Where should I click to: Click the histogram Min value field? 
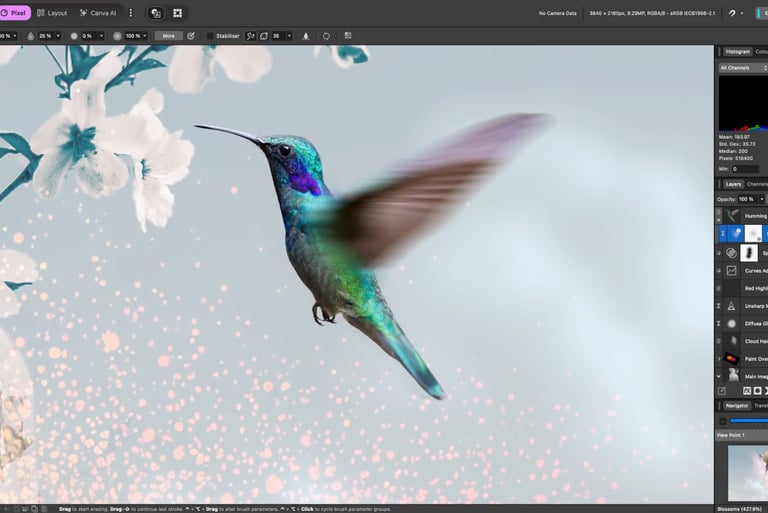pyautogui.click(x=745, y=169)
